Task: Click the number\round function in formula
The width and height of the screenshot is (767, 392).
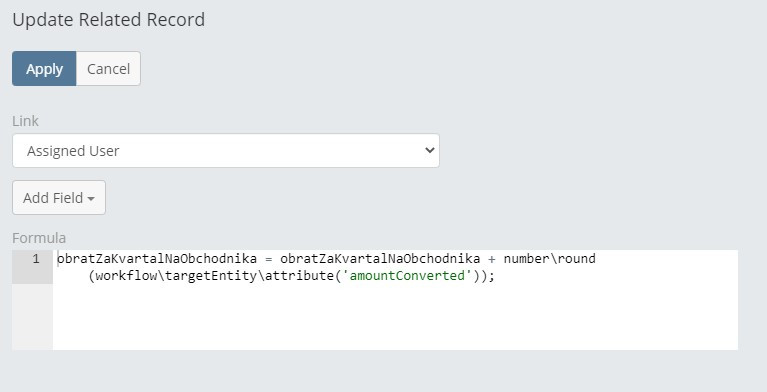Action: pos(549,258)
